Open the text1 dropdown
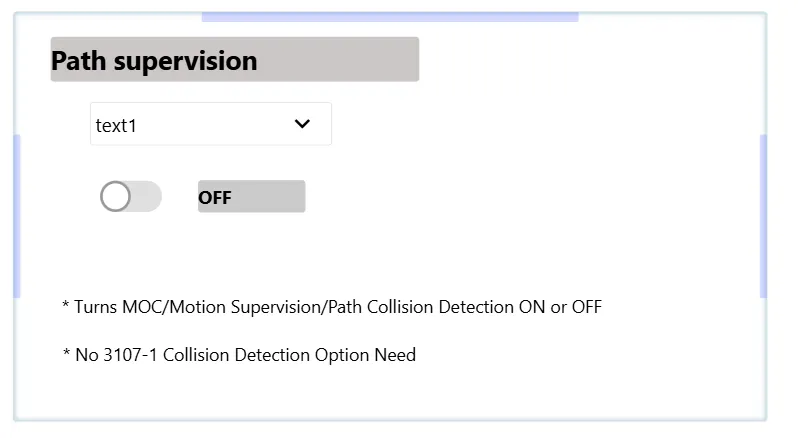Image resolution: width=798 pixels, height=438 pixels. (x=210, y=124)
